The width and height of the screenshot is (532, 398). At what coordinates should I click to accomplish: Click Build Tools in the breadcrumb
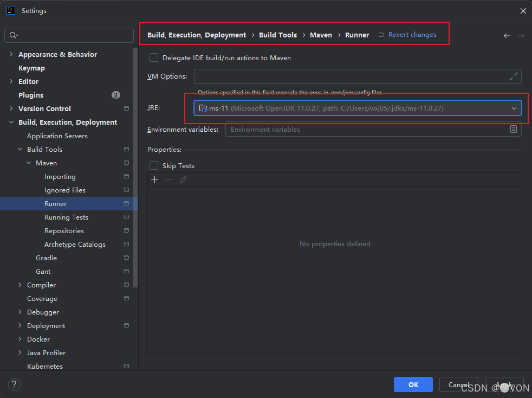click(278, 35)
